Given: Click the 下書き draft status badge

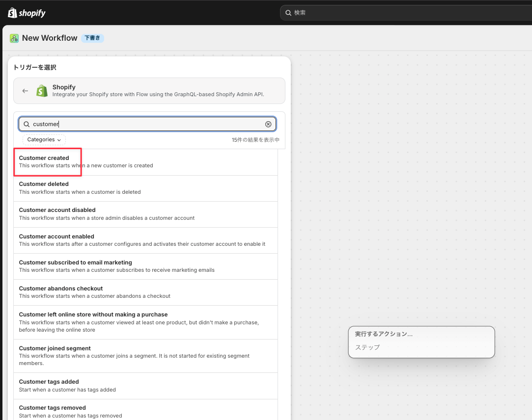Looking at the screenshot, I should pyautogui.click(x=92, y=38).
